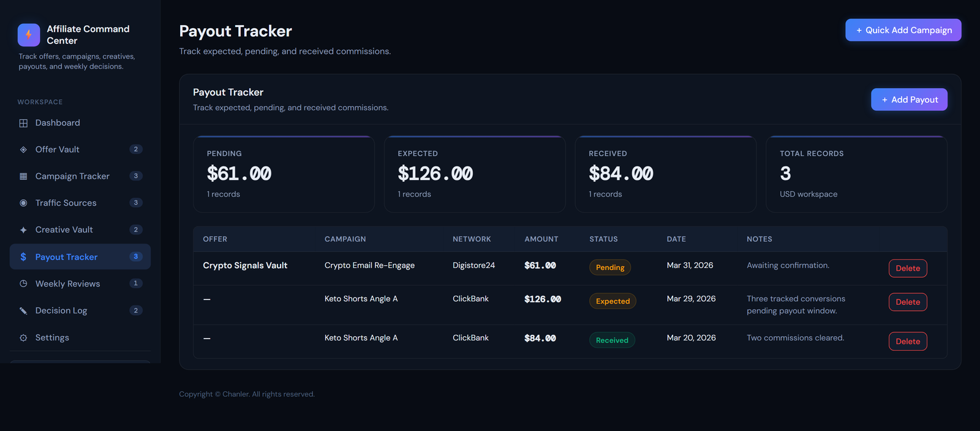Image resolution: width=980 pixels, height=431 pixels.
Task: Click the Offer Vault count badge 2
Action: 136,149
